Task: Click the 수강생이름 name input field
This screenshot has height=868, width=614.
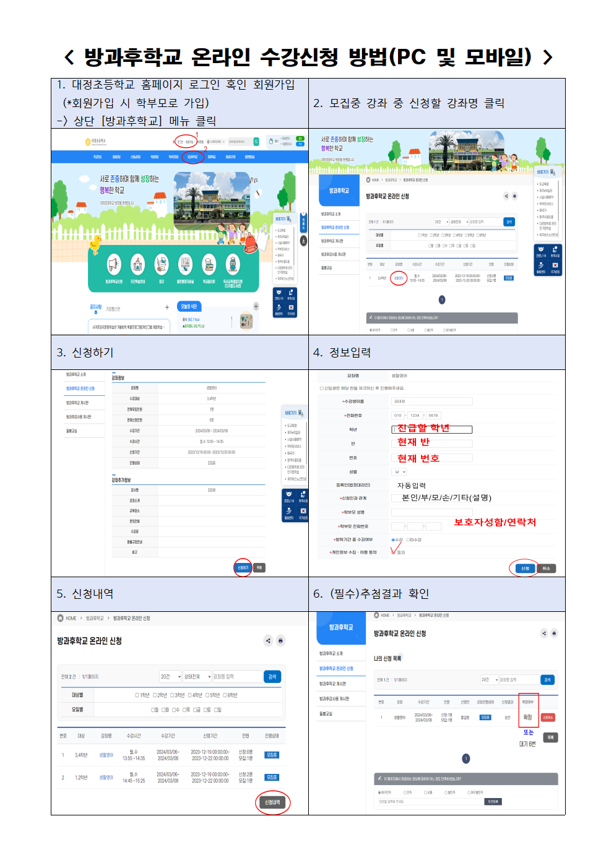Action: click(431, 402)
